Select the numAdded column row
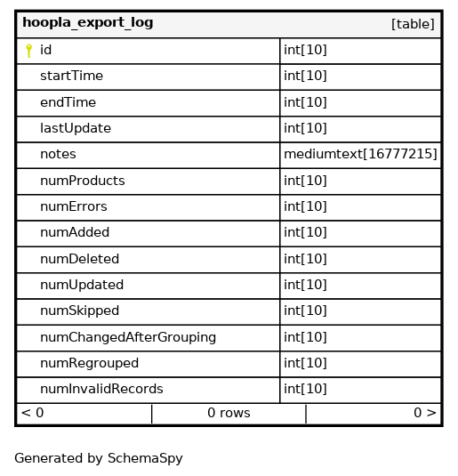 (229, 233)
